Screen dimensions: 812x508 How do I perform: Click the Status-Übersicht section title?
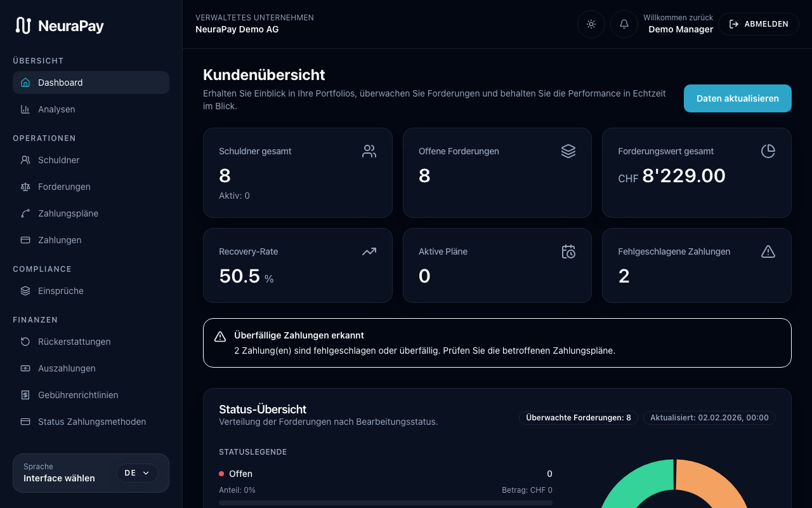263,410
